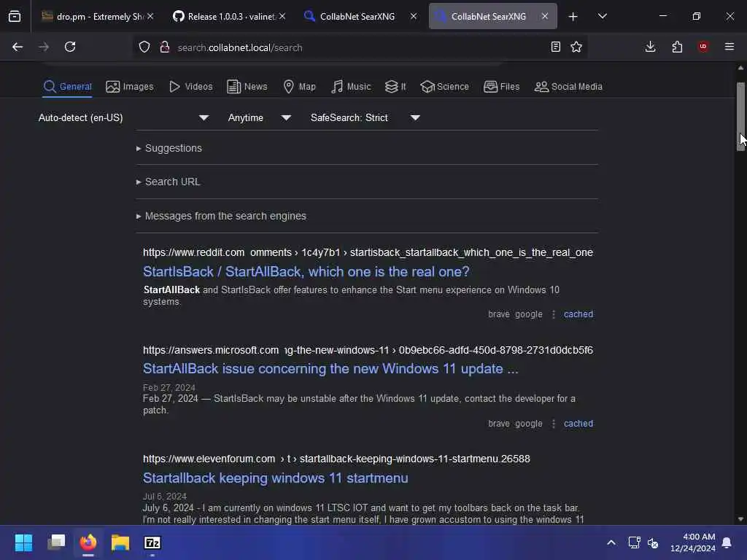
Task: Open the muted volume tray icon
Action: tap(653, 542)
